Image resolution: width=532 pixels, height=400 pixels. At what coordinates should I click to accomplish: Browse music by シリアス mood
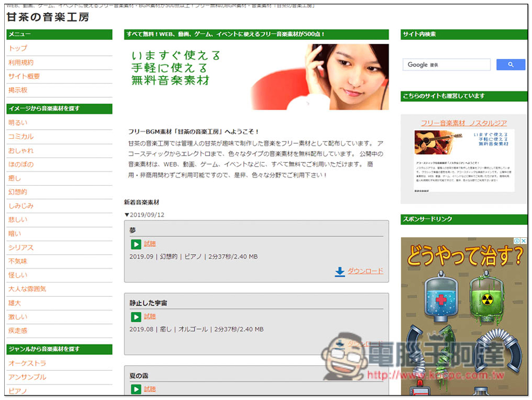21,247
